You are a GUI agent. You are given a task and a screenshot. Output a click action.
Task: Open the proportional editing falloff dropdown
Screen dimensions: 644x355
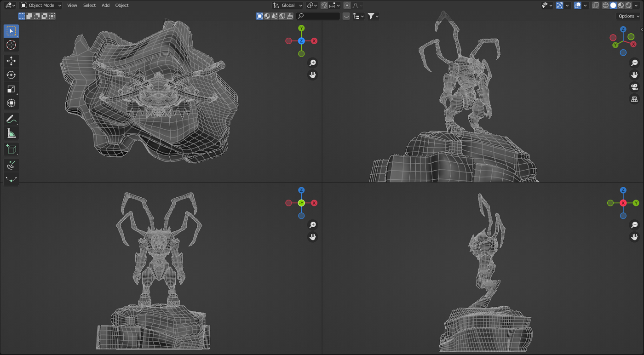[357, 6]
